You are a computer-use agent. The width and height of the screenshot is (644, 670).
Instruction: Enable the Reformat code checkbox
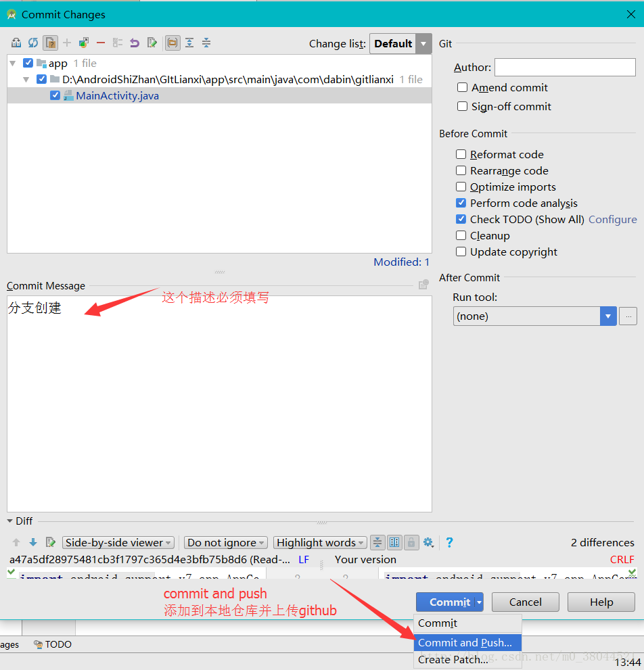pos(461,154)
